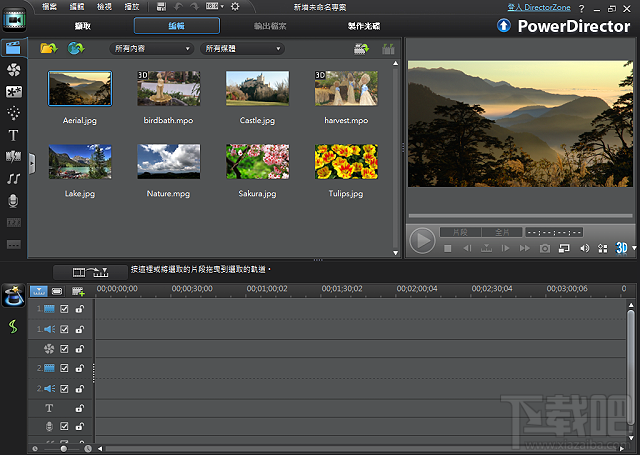Expand the 所有媒體 media filter dropdown
640x455 pixels.
click(241, 48)
